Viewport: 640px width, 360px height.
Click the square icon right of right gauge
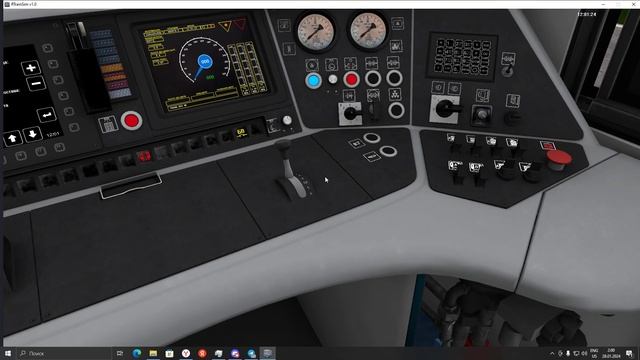[x=398, y=23]
